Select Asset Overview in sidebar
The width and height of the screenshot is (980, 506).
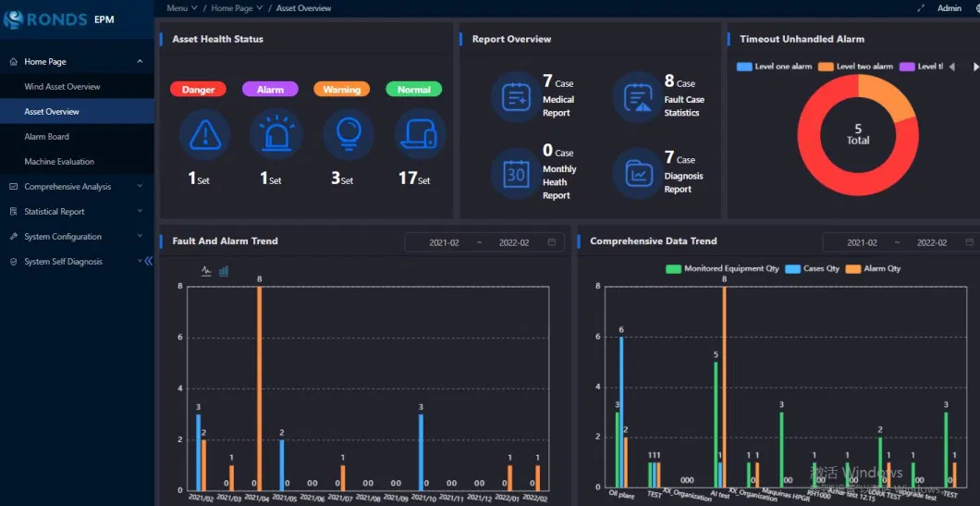(77, 111)
